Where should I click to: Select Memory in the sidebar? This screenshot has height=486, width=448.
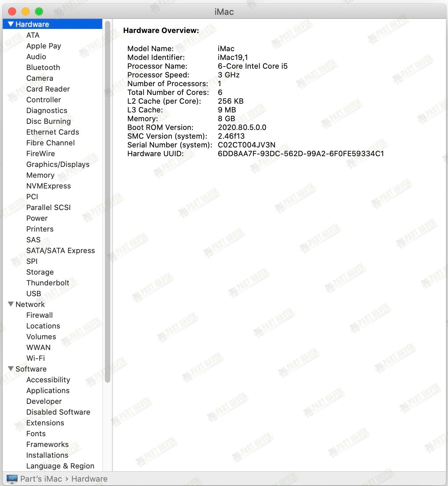[x=40, y=175]
